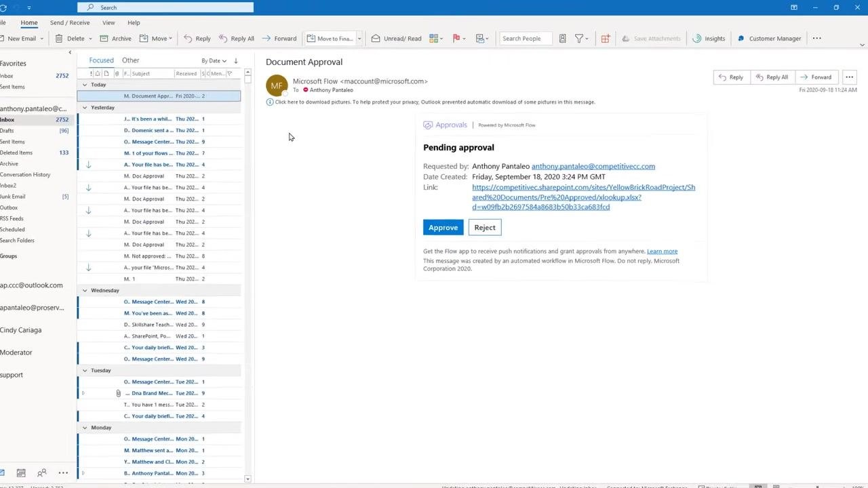Toggle Unread/Read envelope in the ribbon

[396, 39]
